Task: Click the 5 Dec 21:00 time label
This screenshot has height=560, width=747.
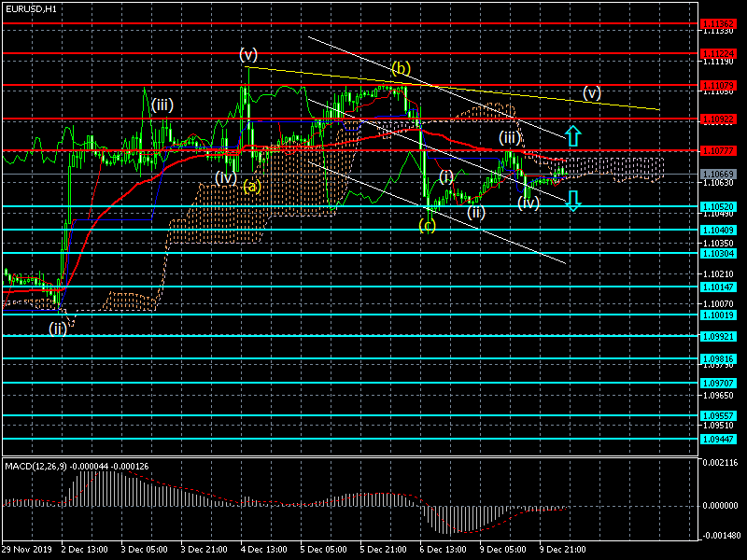Action: [384, 550]
